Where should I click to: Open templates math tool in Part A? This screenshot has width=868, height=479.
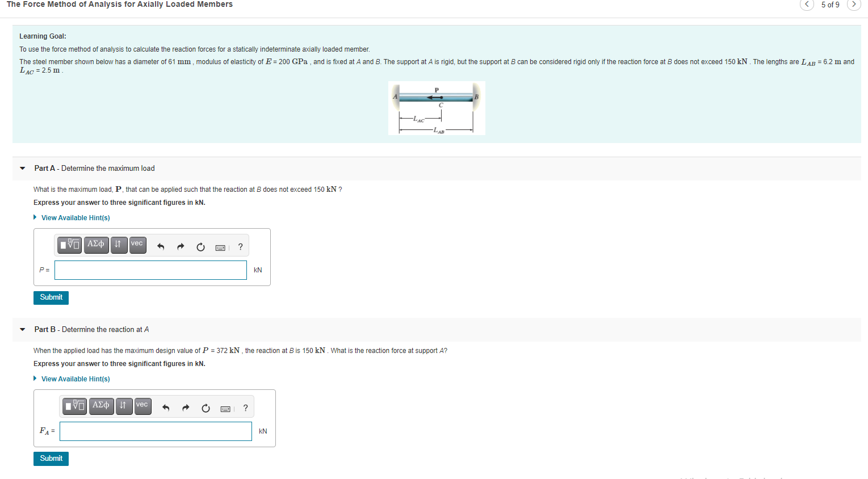pyautogui.click(x=70, y=245)
